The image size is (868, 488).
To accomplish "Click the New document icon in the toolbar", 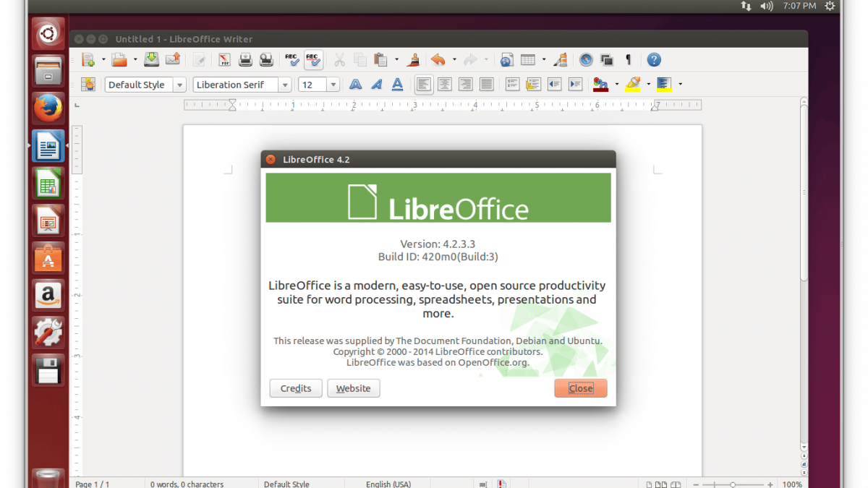I will pyautogui.click(x=88, y=60).
